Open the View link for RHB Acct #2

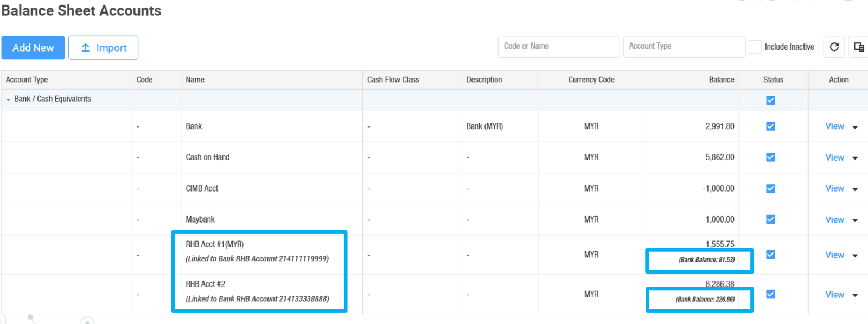pos(834,295)
